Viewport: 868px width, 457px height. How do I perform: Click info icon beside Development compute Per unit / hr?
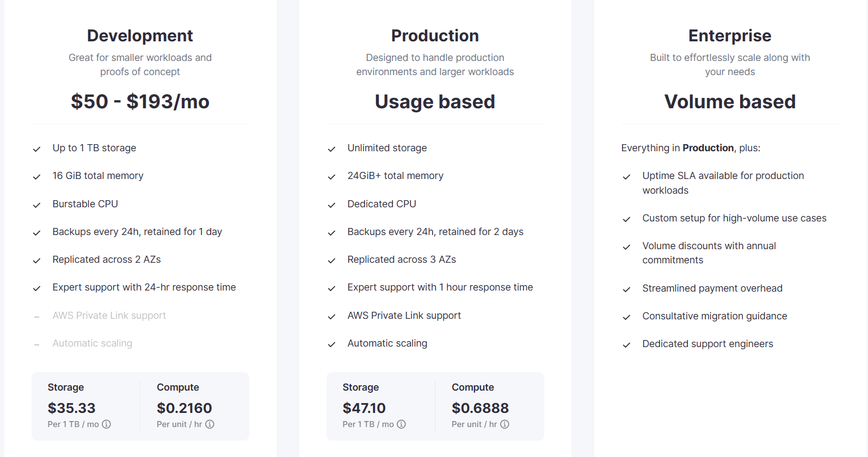point(210,424)
